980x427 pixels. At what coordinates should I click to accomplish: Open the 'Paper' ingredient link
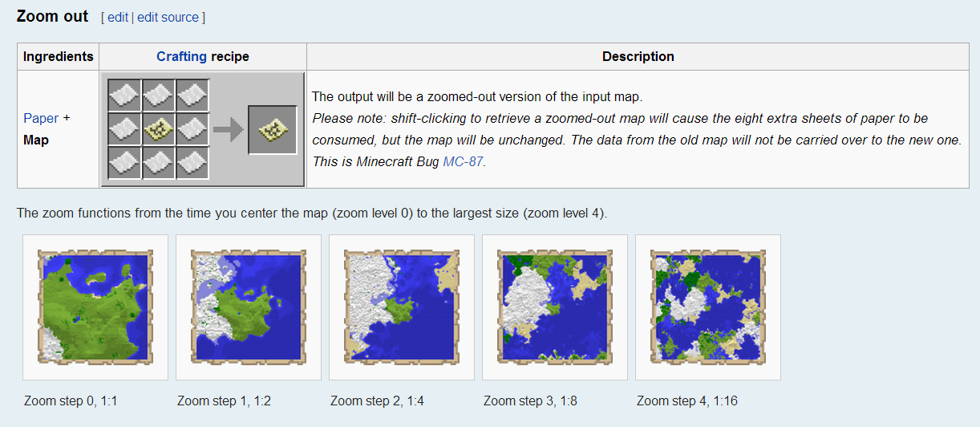tap(41, 118)
